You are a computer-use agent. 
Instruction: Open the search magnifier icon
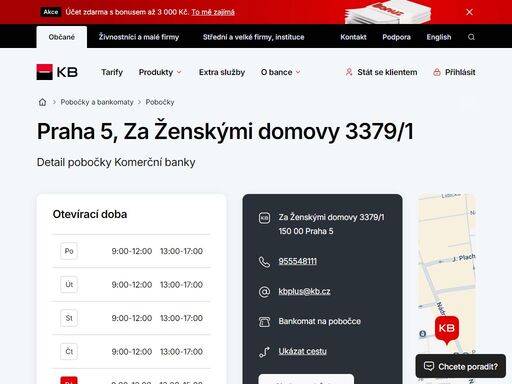click(x=471, y=37)
